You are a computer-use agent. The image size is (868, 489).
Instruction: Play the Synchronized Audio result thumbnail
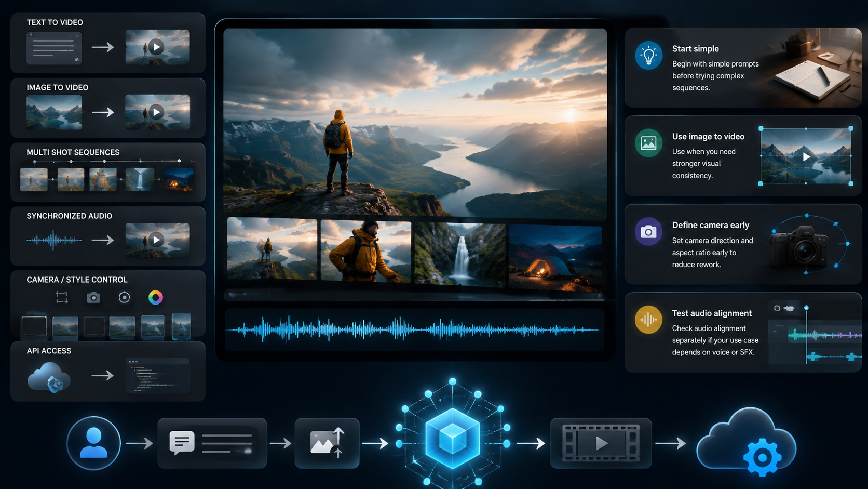(x=157, y=240)
